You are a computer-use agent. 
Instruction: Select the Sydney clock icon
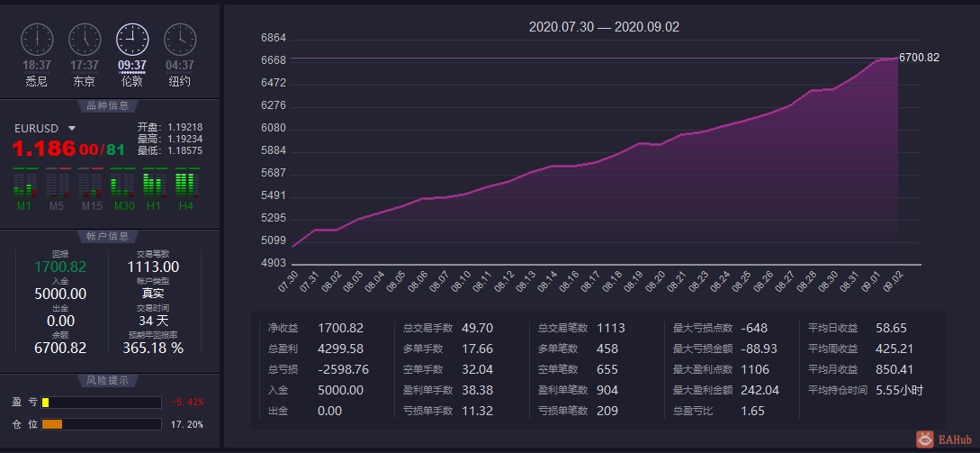coord(37,40)
